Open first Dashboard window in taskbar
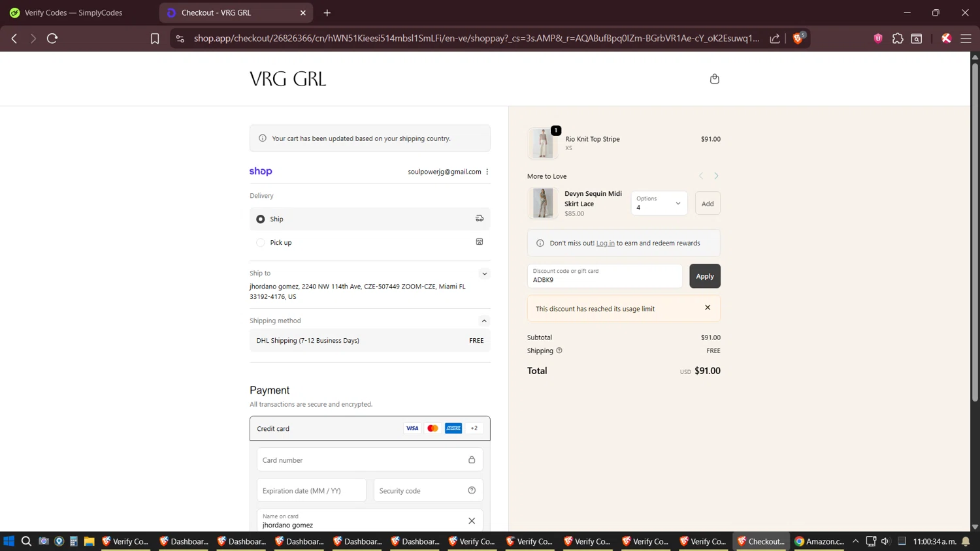This screenshot has width=980, height=551. 185,541
